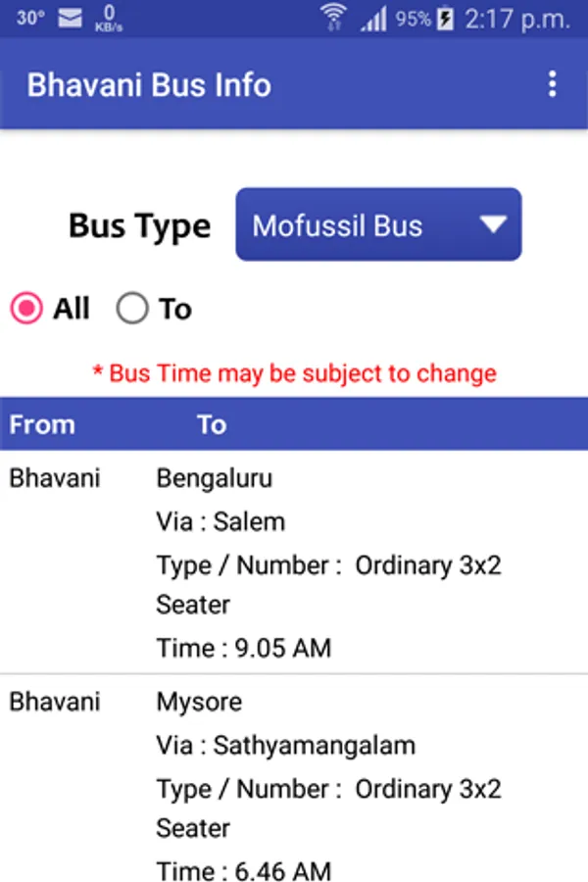Tap the Bus Time subject to change notice

pos(294,373)
